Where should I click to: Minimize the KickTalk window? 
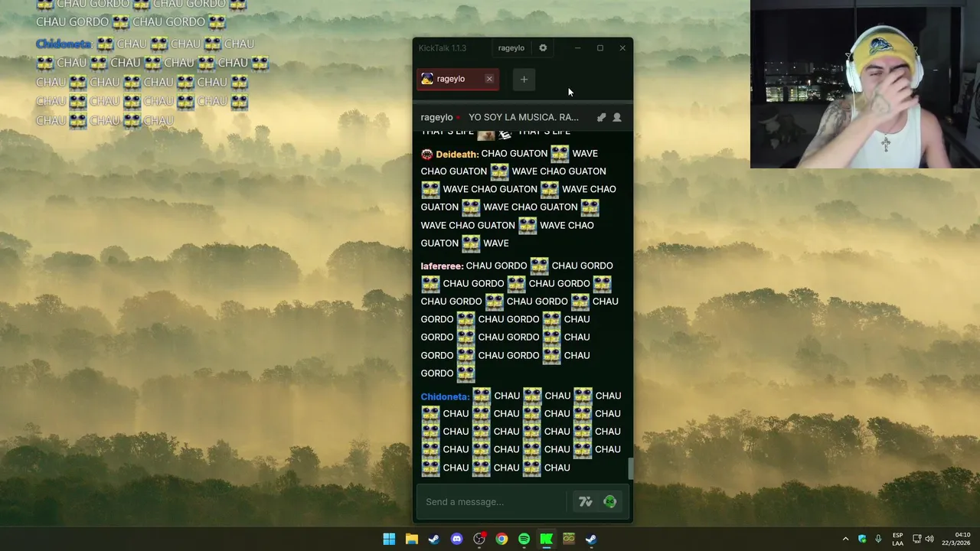(578, 47)
